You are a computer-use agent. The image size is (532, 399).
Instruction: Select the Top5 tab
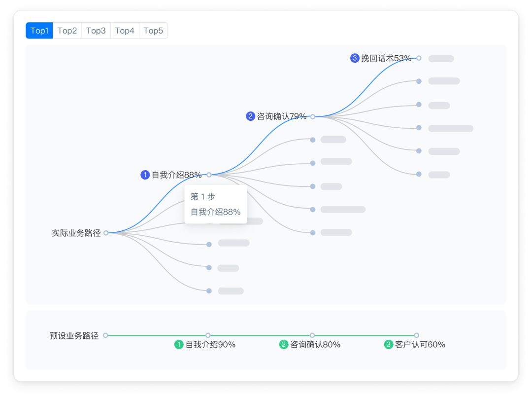tap(153, 31)
